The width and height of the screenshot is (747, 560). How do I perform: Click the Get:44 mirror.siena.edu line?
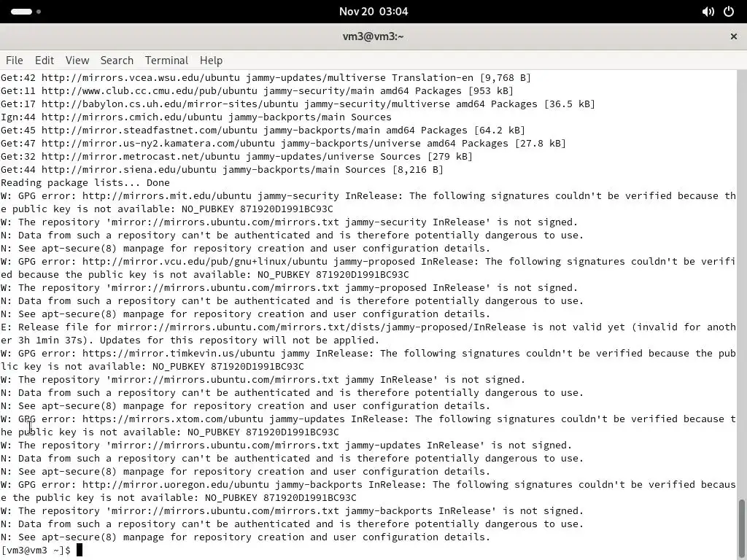(x=222, y=169)
